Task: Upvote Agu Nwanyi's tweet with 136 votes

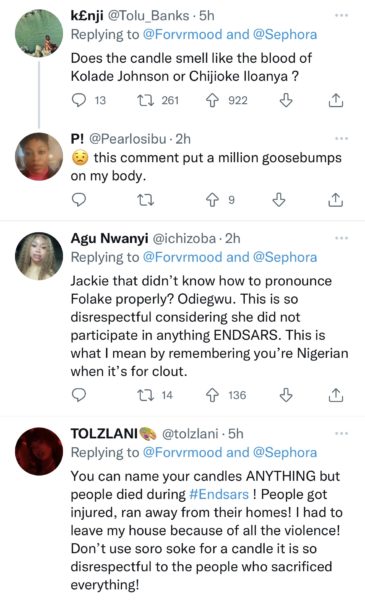Action: pyautogui.click(x=212, y=395)
